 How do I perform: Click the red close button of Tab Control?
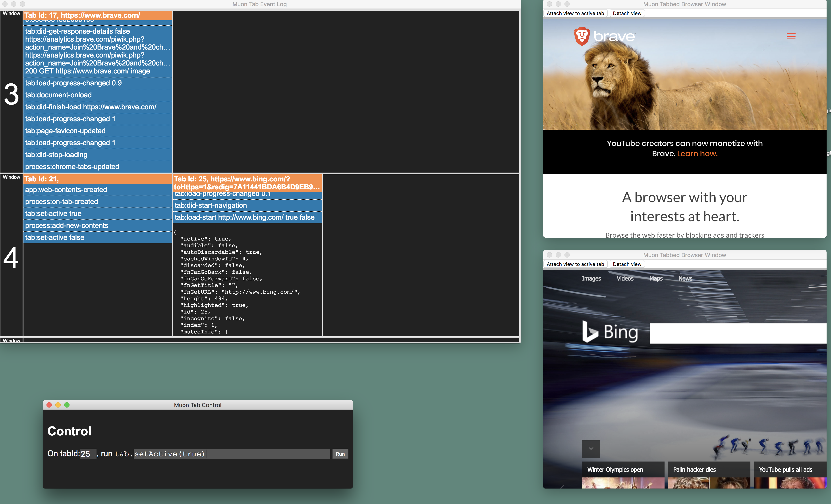pyautogui.click(x=49, y=405)
